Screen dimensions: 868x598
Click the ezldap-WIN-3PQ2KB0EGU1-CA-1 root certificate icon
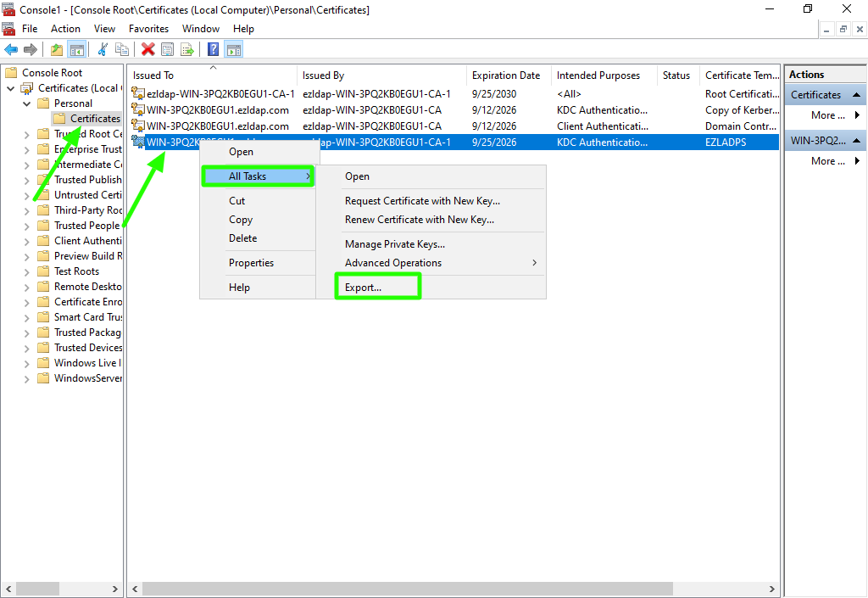[138, 94]
